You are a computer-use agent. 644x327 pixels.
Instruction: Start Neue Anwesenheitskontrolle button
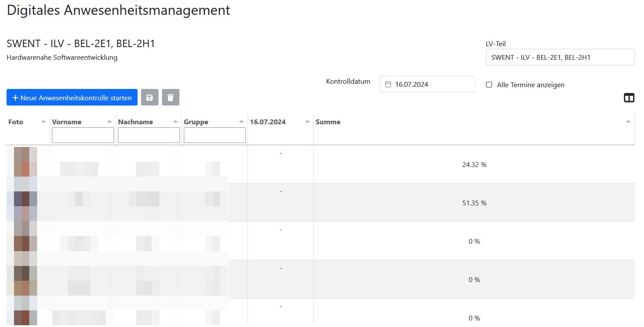72,98
